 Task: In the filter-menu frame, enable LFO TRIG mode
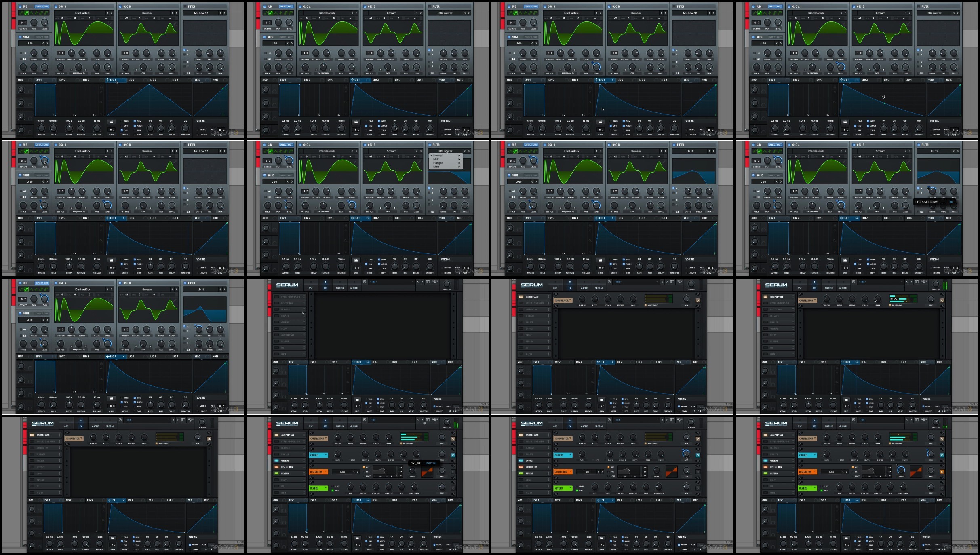coord(366,259)
